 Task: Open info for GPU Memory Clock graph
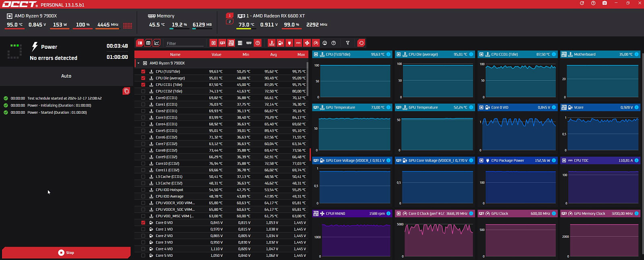[x=637, y=214]
